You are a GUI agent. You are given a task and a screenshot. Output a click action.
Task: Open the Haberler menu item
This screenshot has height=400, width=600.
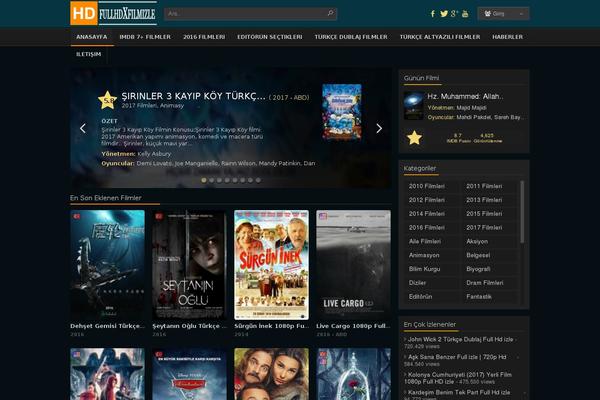point(507,37)
